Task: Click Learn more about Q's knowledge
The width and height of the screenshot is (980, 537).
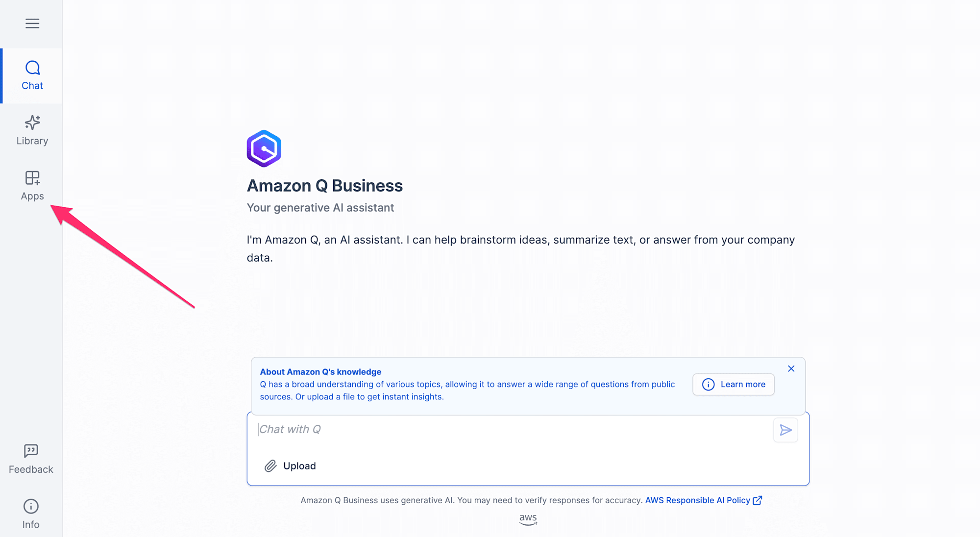Action: 734,384
